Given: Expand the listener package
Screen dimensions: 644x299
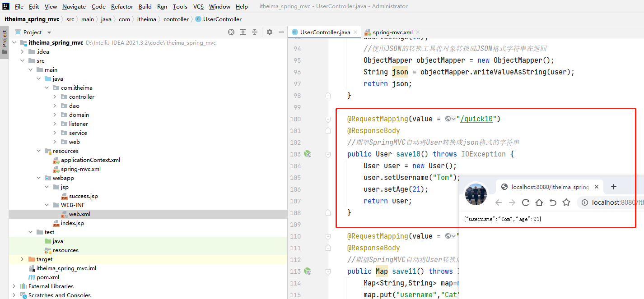Looking at the screenshot, I should [x=55, y=124].
